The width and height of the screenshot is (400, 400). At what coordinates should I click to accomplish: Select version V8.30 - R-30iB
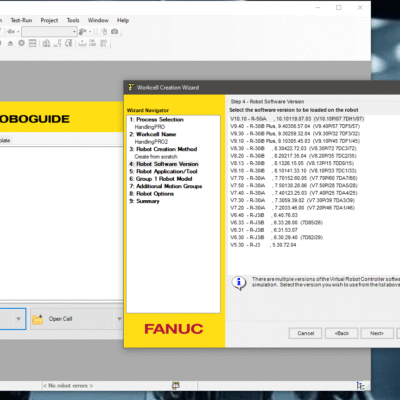point(293,148)
